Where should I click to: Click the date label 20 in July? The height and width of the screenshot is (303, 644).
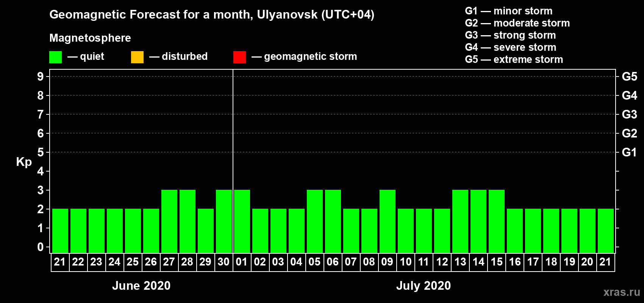click(x=587, y=262)
